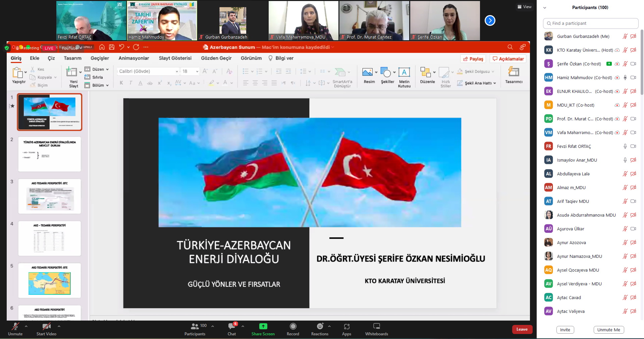This screenshot has width=644, height=339.
Task: Open Tasarımcı designer icon
Action: [x=514, y=72]
